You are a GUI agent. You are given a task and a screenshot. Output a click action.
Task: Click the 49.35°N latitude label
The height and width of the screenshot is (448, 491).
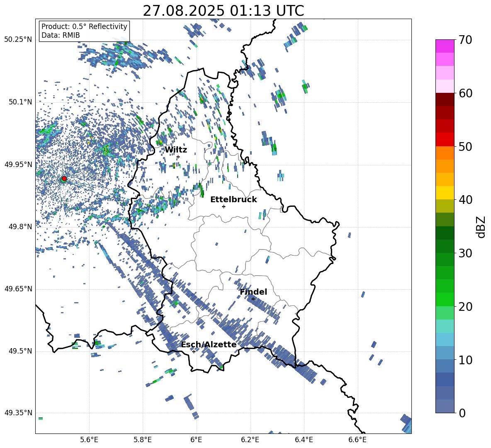tap(18, 413)
